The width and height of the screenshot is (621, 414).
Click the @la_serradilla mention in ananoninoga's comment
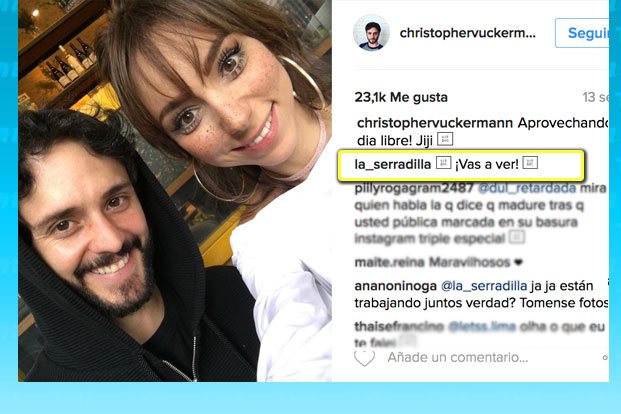[x=484, y=286]
